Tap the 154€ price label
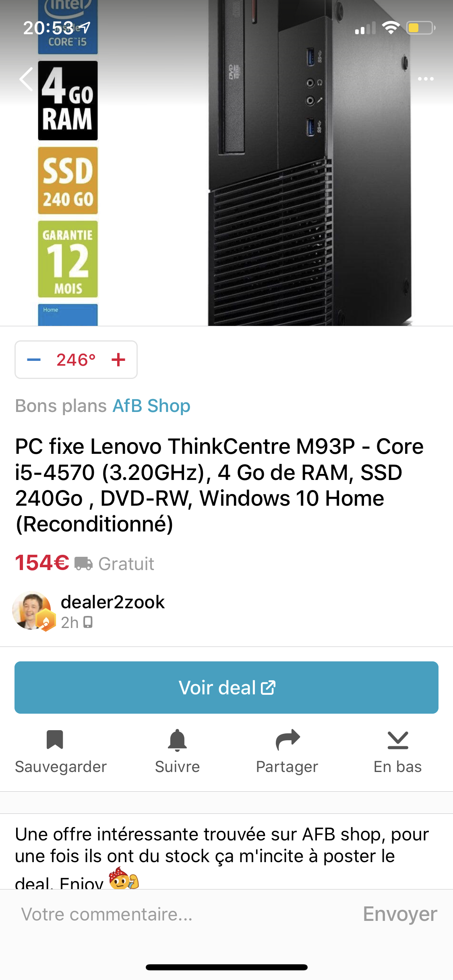 click(x=42, y=563)
